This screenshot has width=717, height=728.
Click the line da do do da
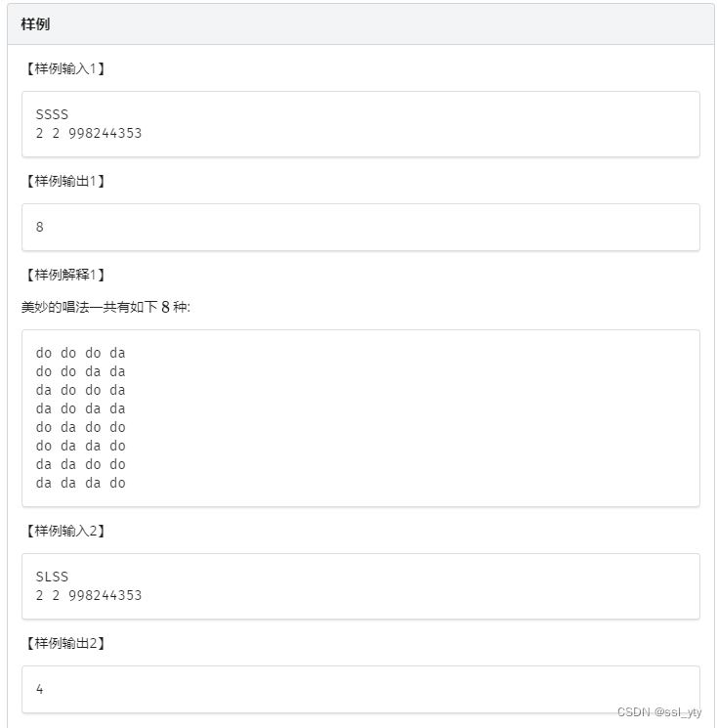pyautogui.click(x=81, y=390)
